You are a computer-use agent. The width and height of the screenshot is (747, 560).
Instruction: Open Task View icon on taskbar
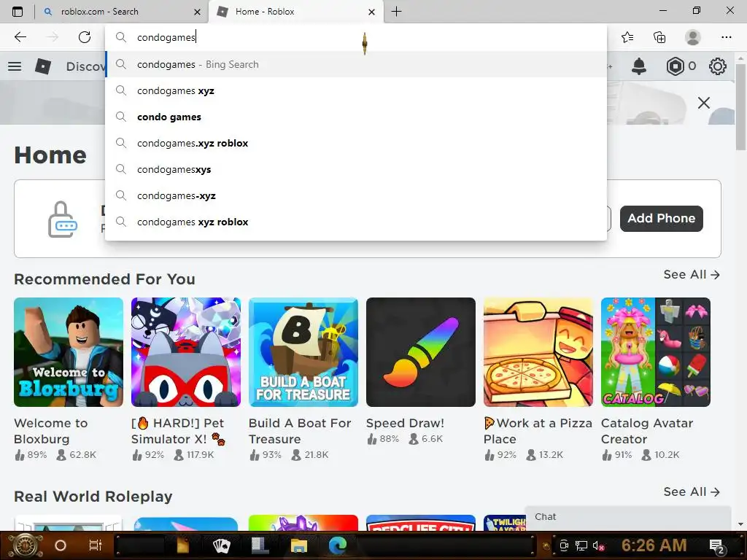tap(96, 545)
